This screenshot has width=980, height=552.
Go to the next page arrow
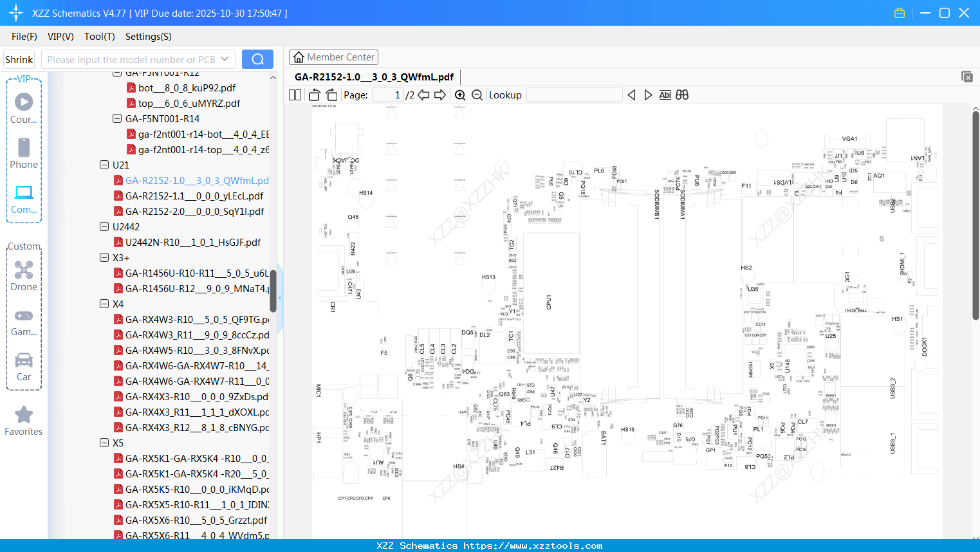(x=440, y=95)
